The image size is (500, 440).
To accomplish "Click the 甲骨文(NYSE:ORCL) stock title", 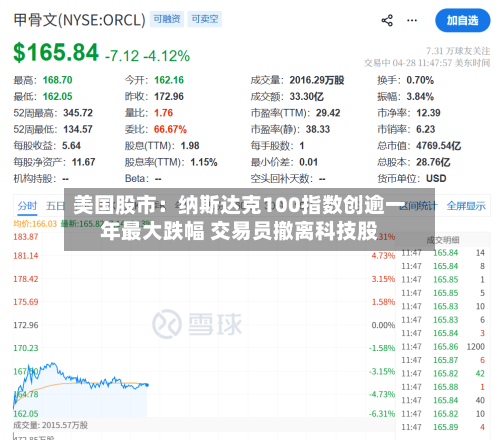I will (x=80, y=20).
